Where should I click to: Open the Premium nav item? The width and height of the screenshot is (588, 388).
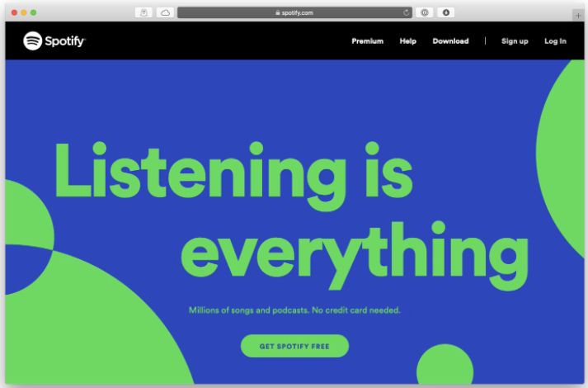tap(368, 41)
